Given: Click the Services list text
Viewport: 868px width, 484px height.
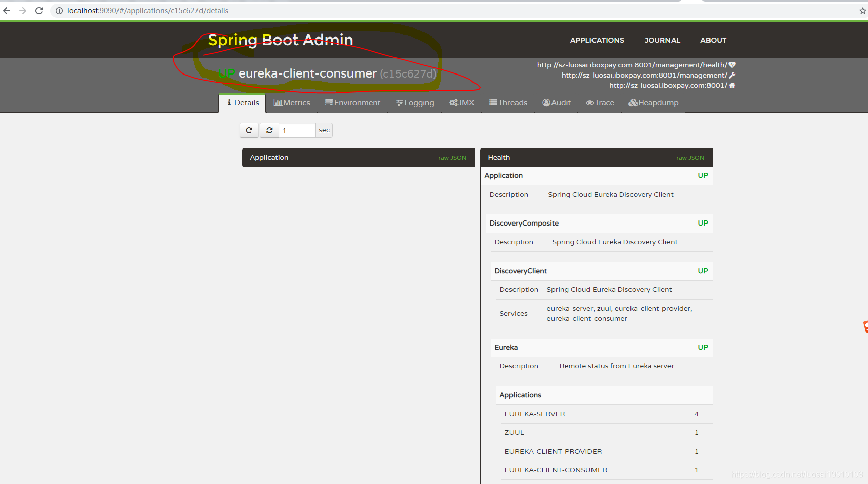Looking at the screenshot, I should click(x=619, y=313).
